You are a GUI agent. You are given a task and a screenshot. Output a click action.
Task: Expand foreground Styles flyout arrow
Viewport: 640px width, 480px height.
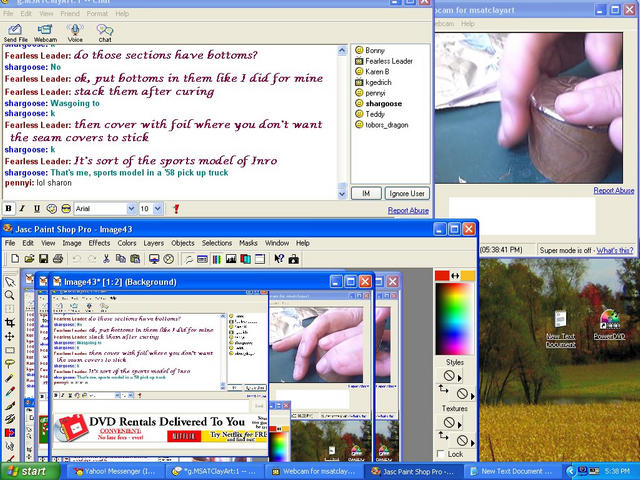[x=460, y=378]
